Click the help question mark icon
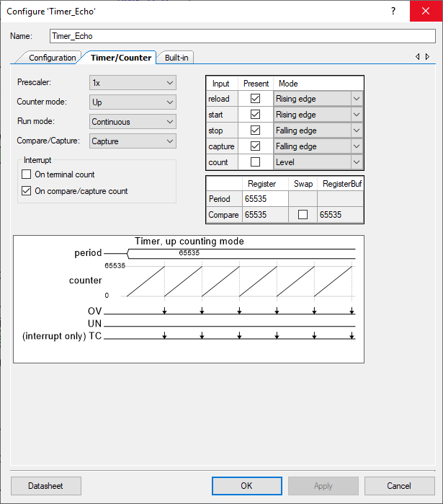This screenshot has height=504, width=443. (x=393, y=11)
